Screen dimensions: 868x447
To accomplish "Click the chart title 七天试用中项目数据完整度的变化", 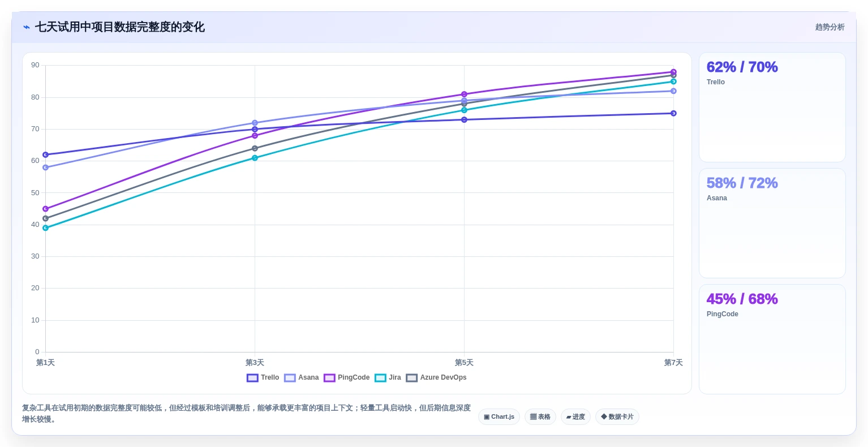I will [x=120, y=27].
